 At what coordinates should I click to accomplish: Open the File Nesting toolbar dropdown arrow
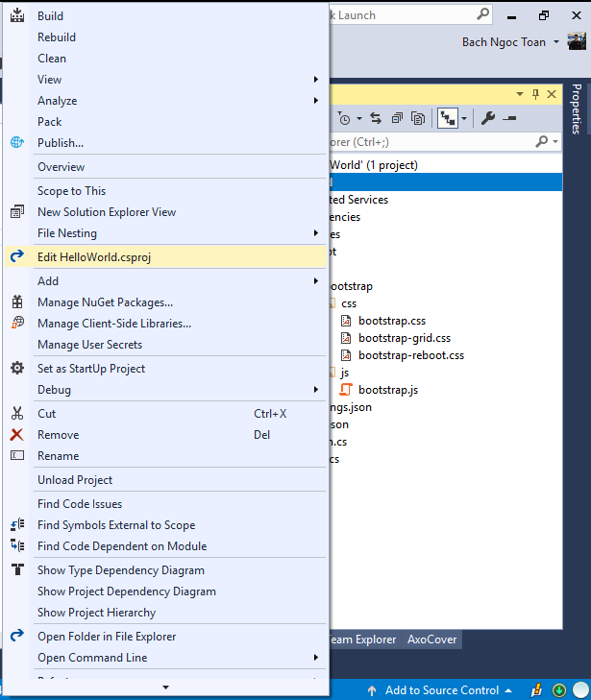tap(464, 118)
